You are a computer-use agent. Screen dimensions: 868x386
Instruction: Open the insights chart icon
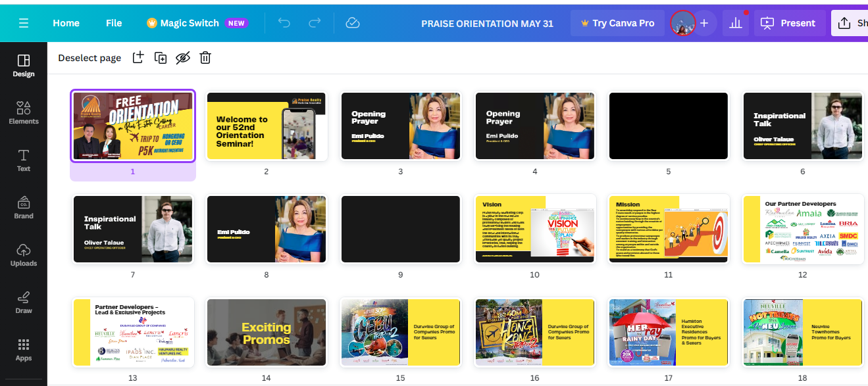(x=736, y=23)
